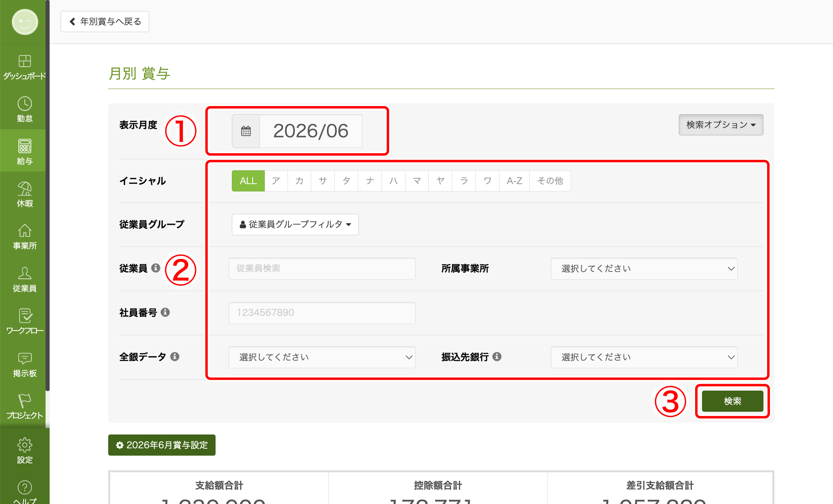Select the マ initial filter
Screen dimensions: 833x504
click(x=417, y=181)
